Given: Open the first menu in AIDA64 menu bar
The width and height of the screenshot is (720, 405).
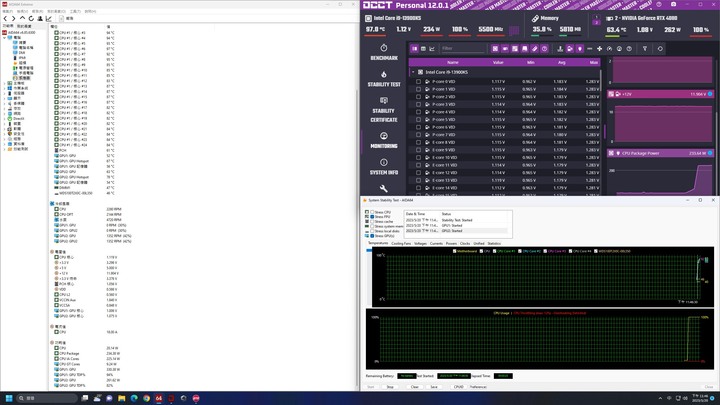Looking at the screenshot, I should 7,11.
